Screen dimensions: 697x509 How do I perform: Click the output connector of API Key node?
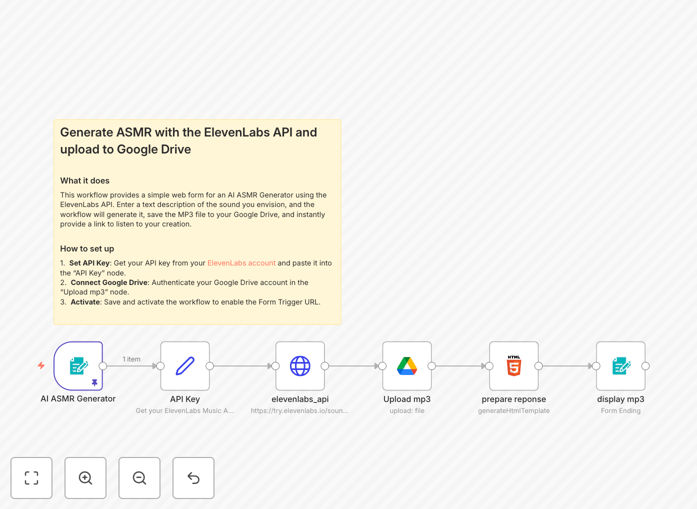[x=210, y=366]
